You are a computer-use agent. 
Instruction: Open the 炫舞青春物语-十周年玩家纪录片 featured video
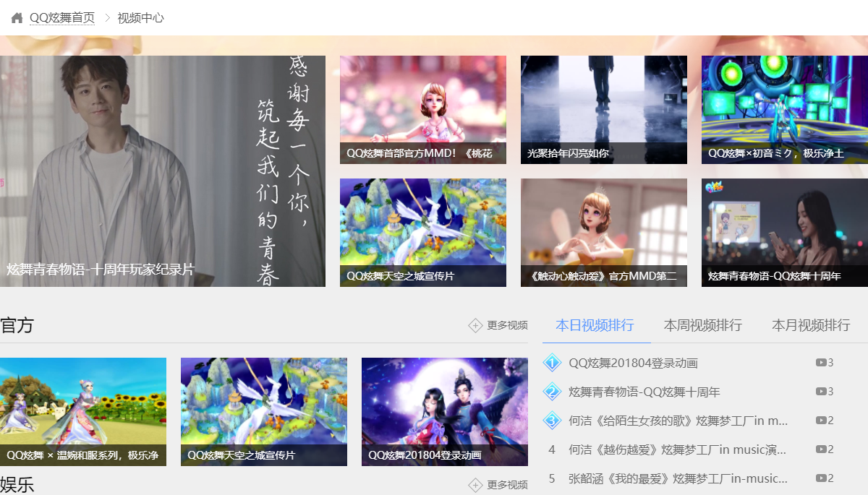(x=163, y=171)
